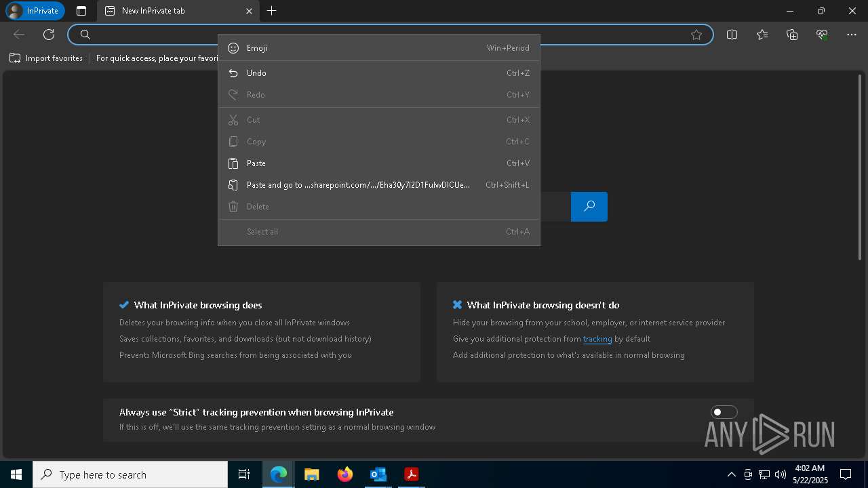Open the notification center icon
868x488 pixels.
point(846,474)
